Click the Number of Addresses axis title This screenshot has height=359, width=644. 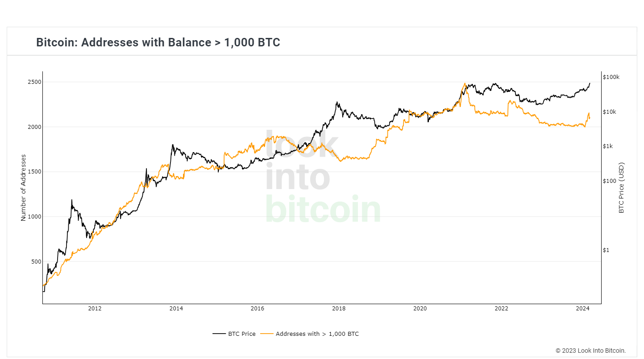point(23,187)
